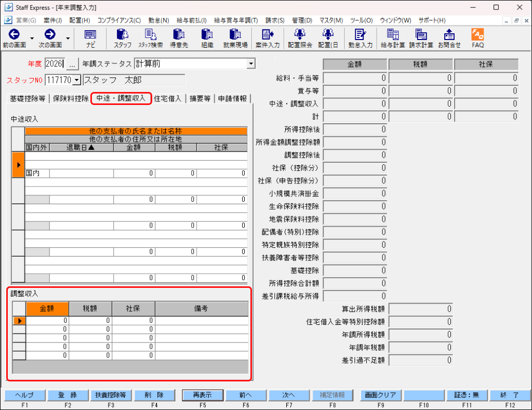Viewport: 532px width, 410px height.
Task: Open the マスタ(M) menu
Action: point(331,20)
